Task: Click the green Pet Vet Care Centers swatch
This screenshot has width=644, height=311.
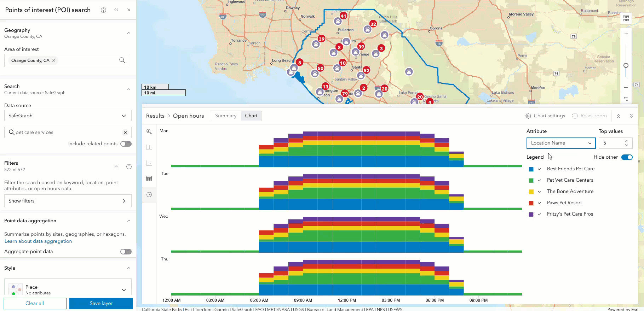Action: pos(531,181)
